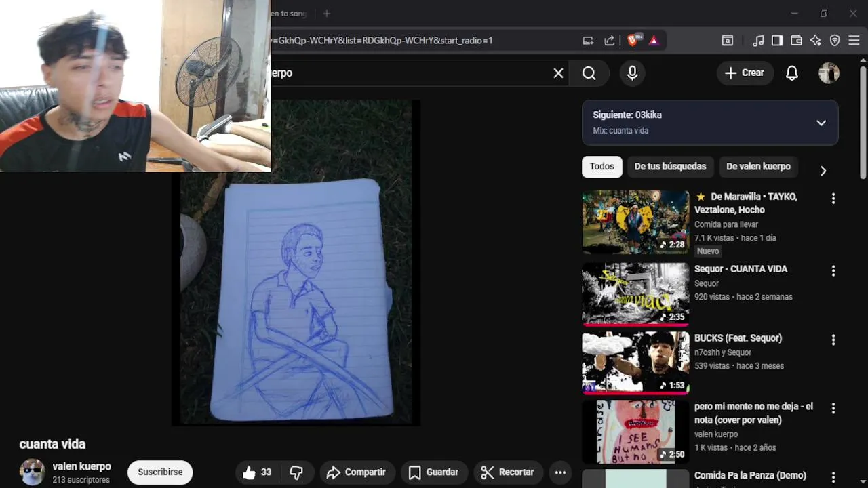
Task: Open options menu for Sequor CUANTA VIDA
Action: (833, 270)
